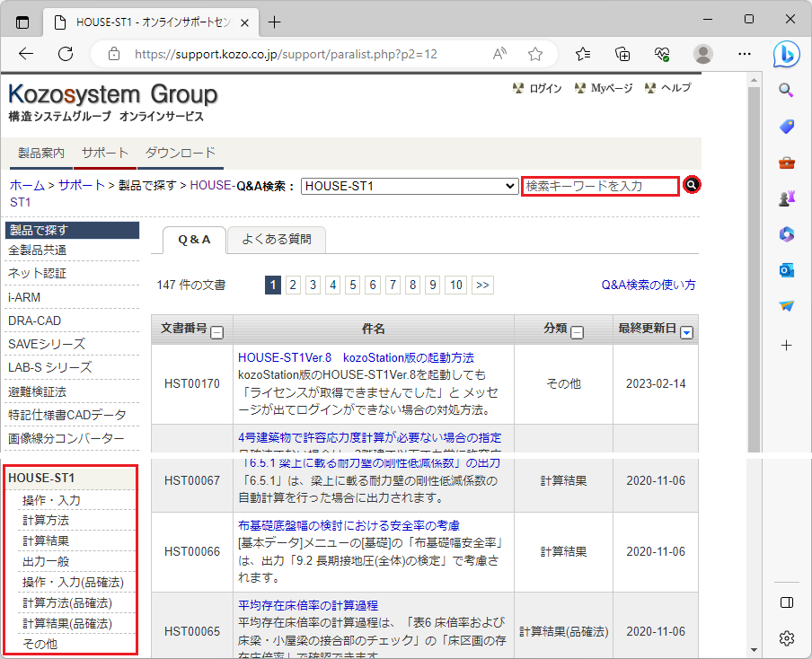Open the Collections icon in the toolbar
Screen dimensions: 812x659
[x=622, y=54]
